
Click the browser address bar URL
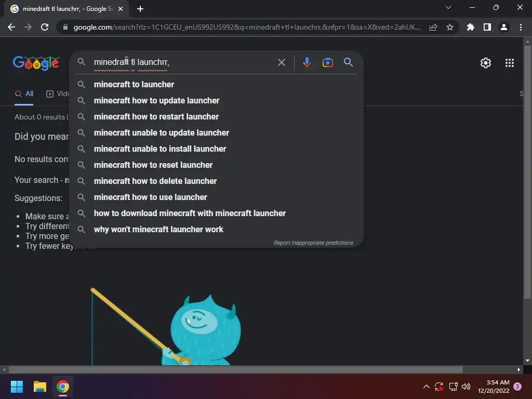pos(247,27)
